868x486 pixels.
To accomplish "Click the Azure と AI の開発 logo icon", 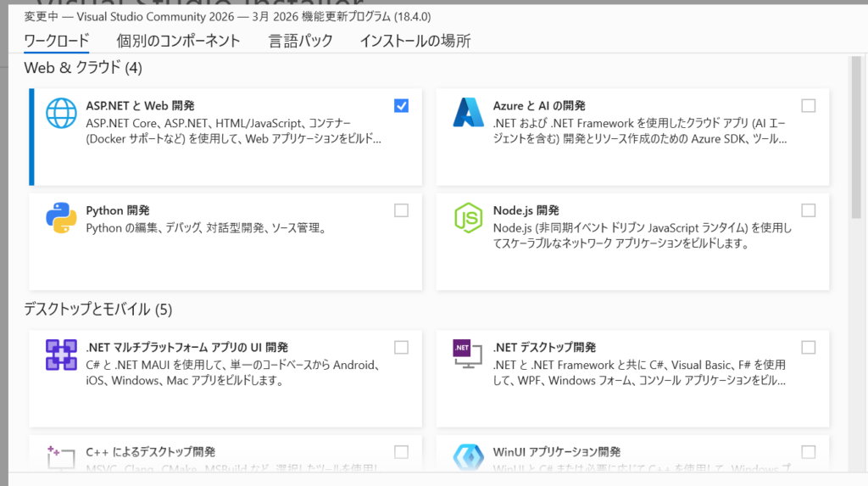I will coord(468,113).
